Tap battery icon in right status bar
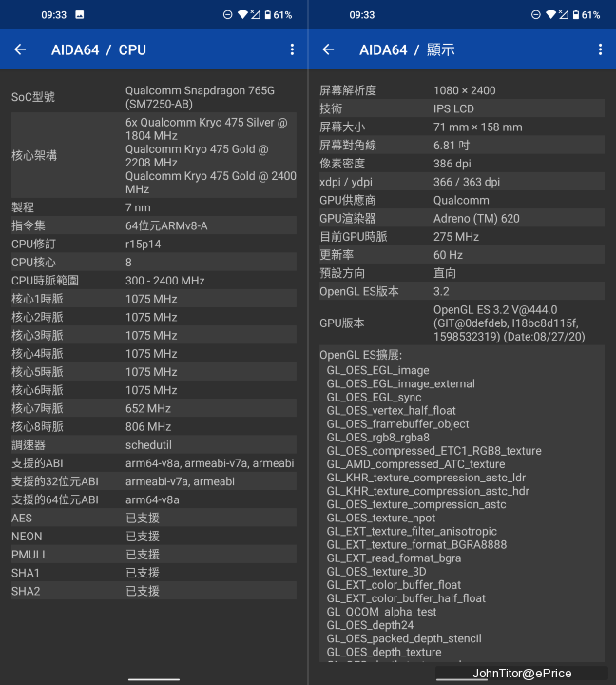The height and width of the screenshot is (685, 616). point(576,15)
